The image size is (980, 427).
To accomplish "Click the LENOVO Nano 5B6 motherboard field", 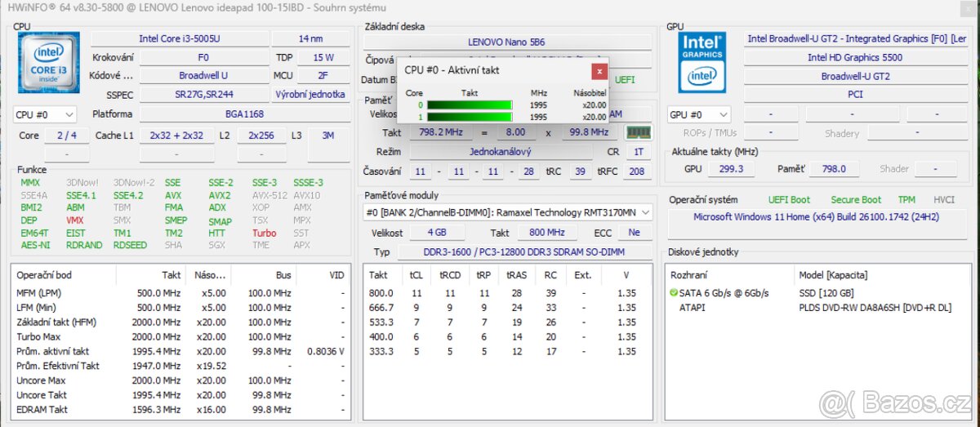I will click(506, 42).
